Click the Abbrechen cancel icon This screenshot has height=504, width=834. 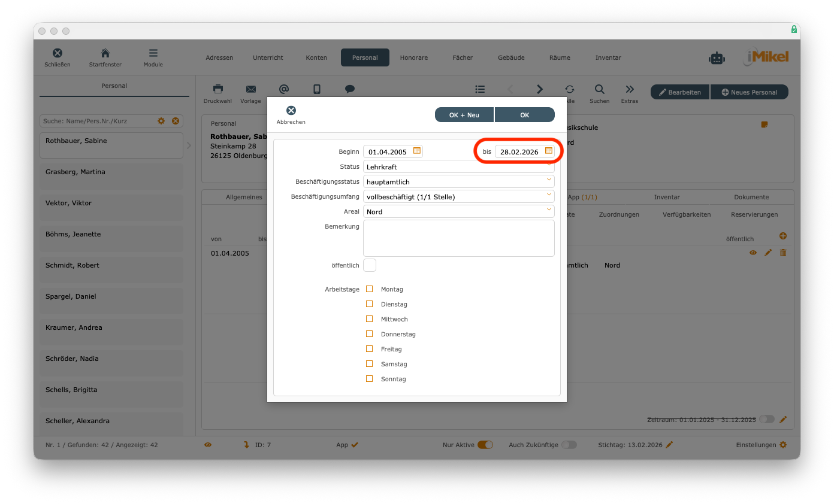click(291, 111)
